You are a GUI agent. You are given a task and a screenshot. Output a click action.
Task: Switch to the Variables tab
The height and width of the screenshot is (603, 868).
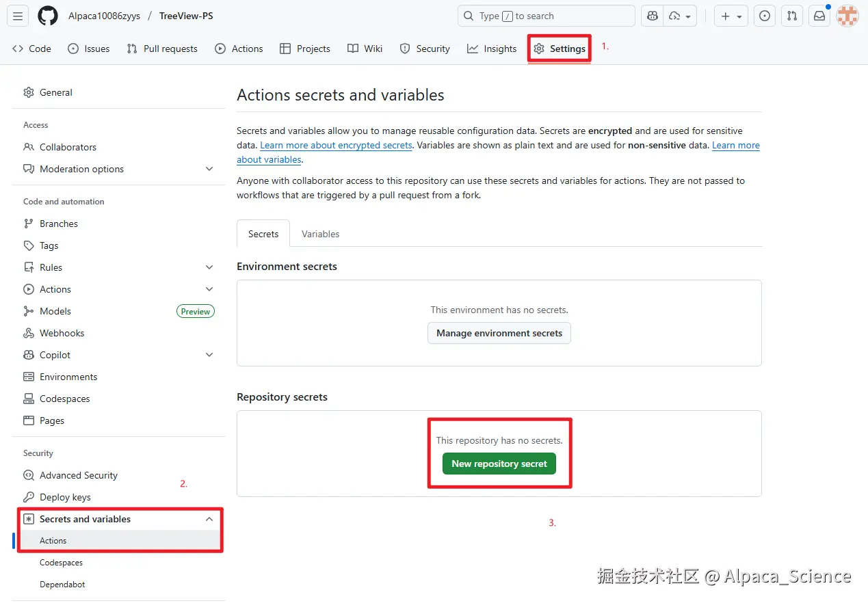click(320, 234)
